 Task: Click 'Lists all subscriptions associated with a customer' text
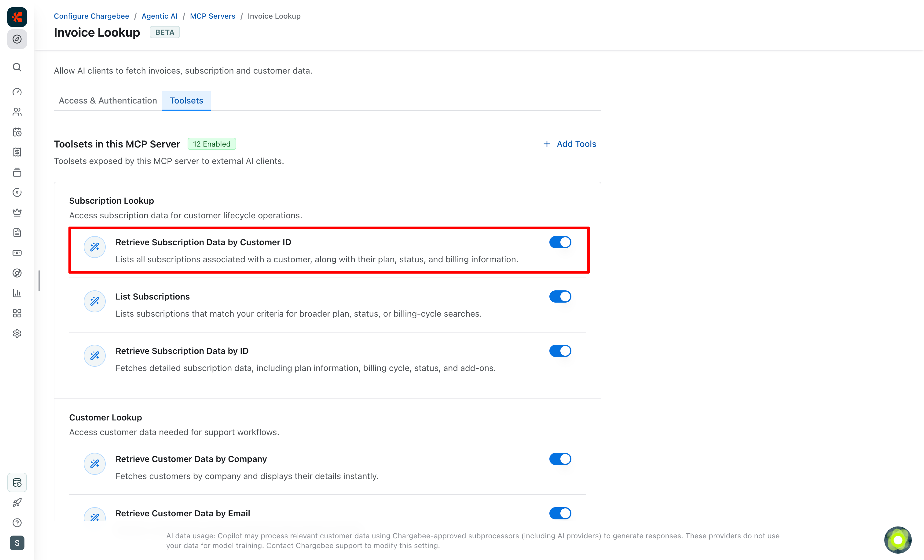coord(317,259)
